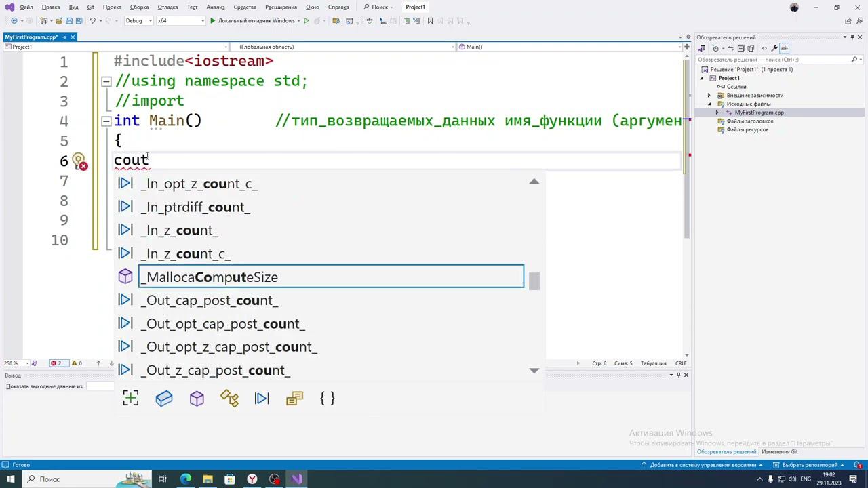This screenshot has height=488, width=868.
Task: Expand the Внешние зависимости node
Action: coord(709,96)
